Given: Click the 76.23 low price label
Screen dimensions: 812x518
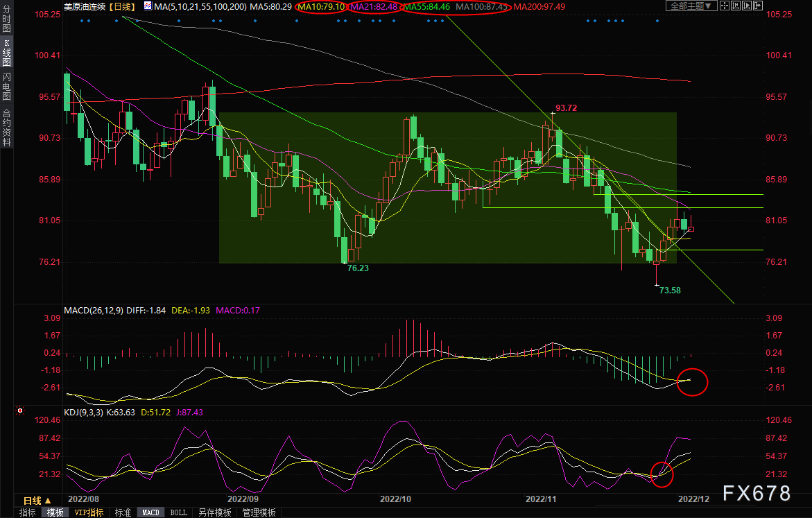Looking at the screenshot, I should pyautogui.click(x=358, y=268).
